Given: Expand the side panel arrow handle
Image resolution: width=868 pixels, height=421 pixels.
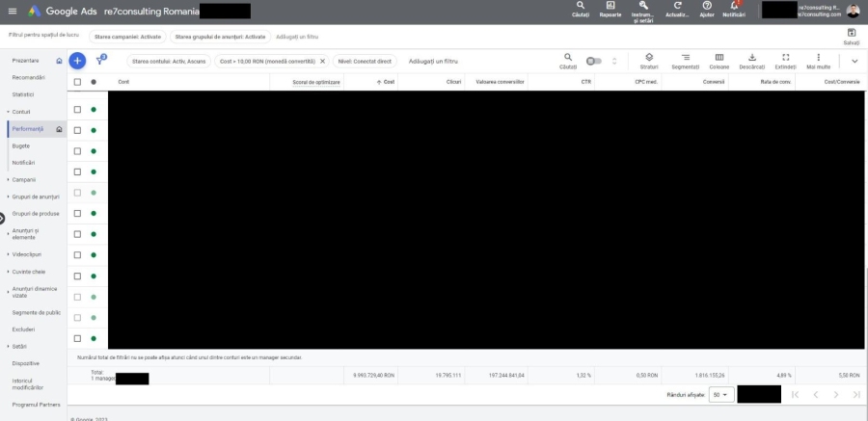Looking at the screenshot, I should click(x=2, y=218).
